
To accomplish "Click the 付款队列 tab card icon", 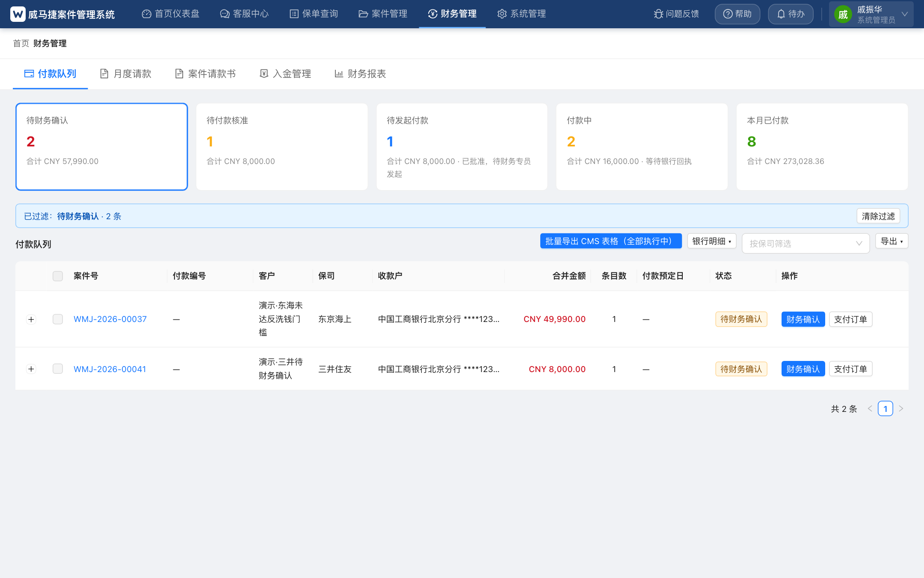I will click(x=29, y=74).
